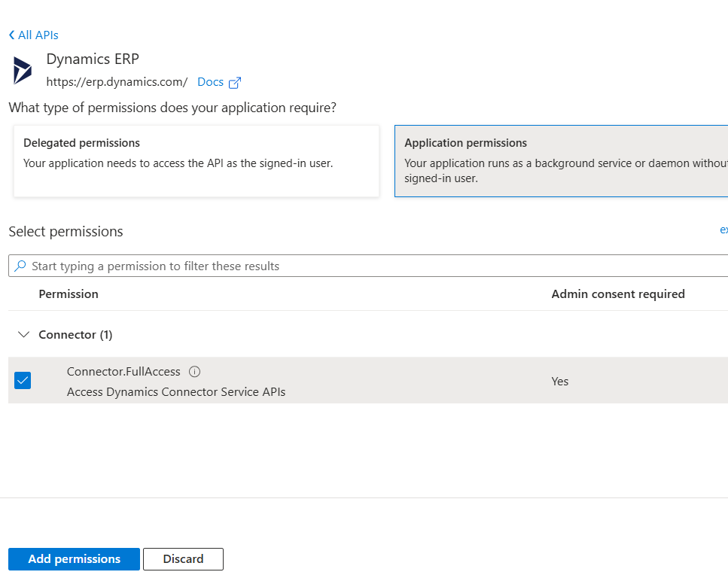
Task: Select the Application permissions card
Action: coord(562,161)
